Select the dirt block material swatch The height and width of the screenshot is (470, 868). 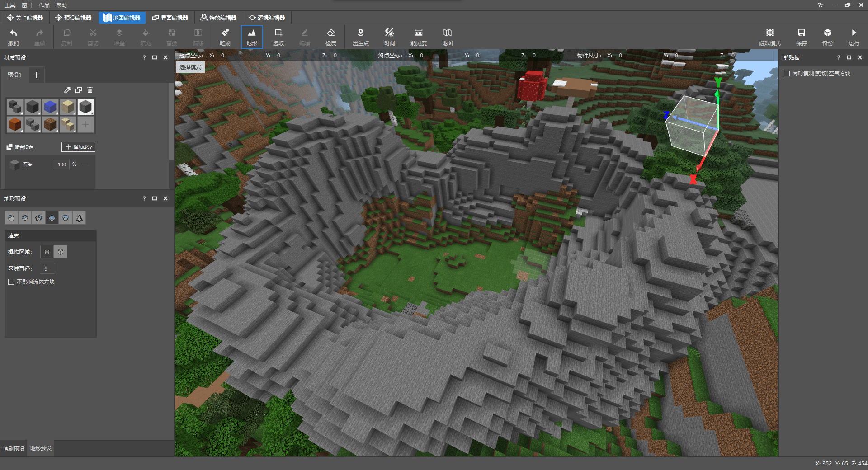(x=50, y=124)
